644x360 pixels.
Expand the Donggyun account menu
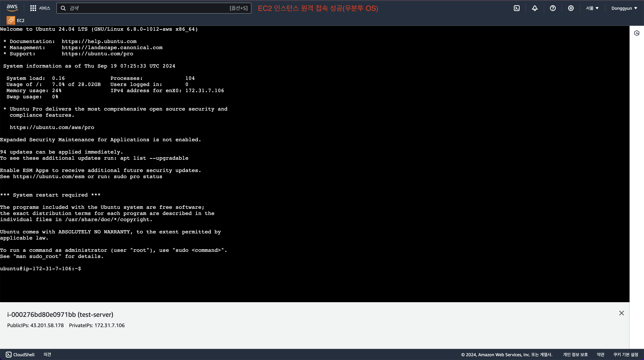tap(624, 8)
